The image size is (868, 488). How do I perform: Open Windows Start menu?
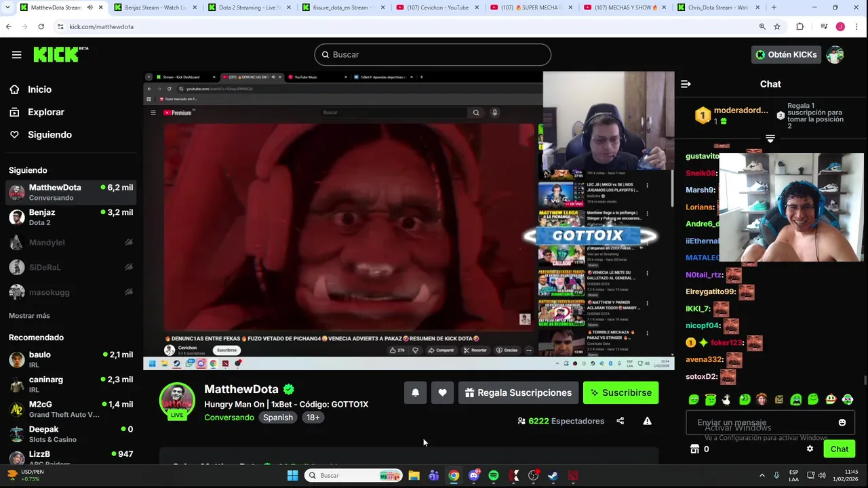(292, 475)
